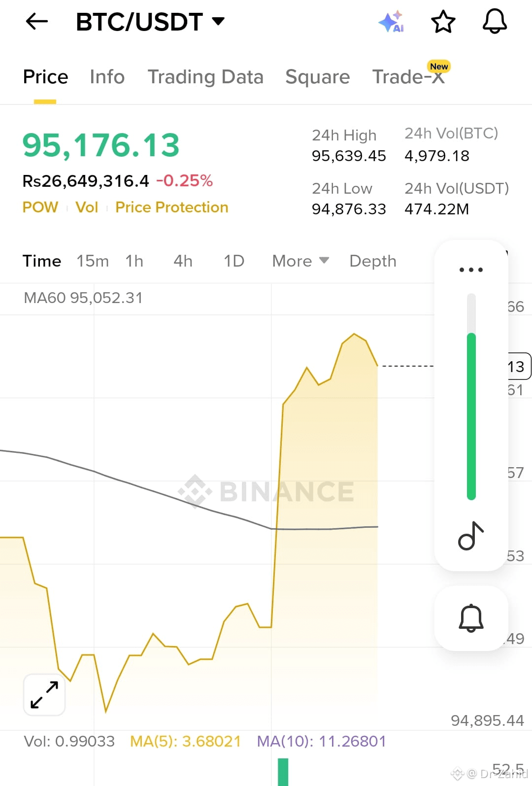Tap the Vol tag link

coord(87,207)
